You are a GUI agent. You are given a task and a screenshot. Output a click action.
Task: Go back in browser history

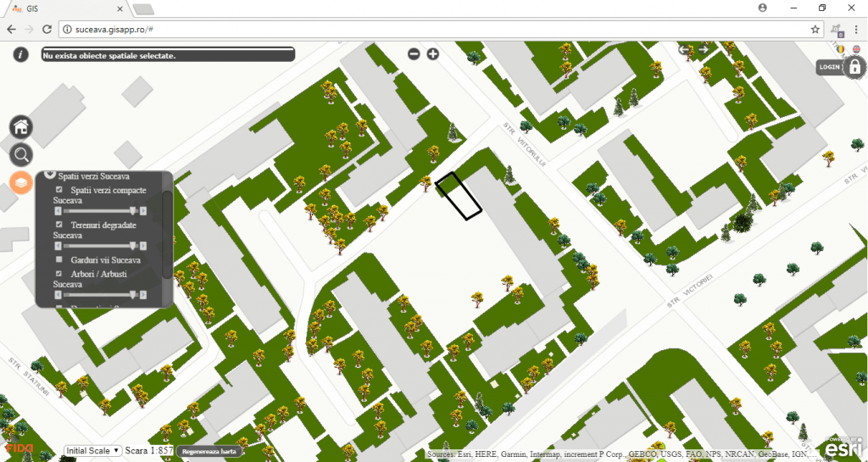pos(11,30)
